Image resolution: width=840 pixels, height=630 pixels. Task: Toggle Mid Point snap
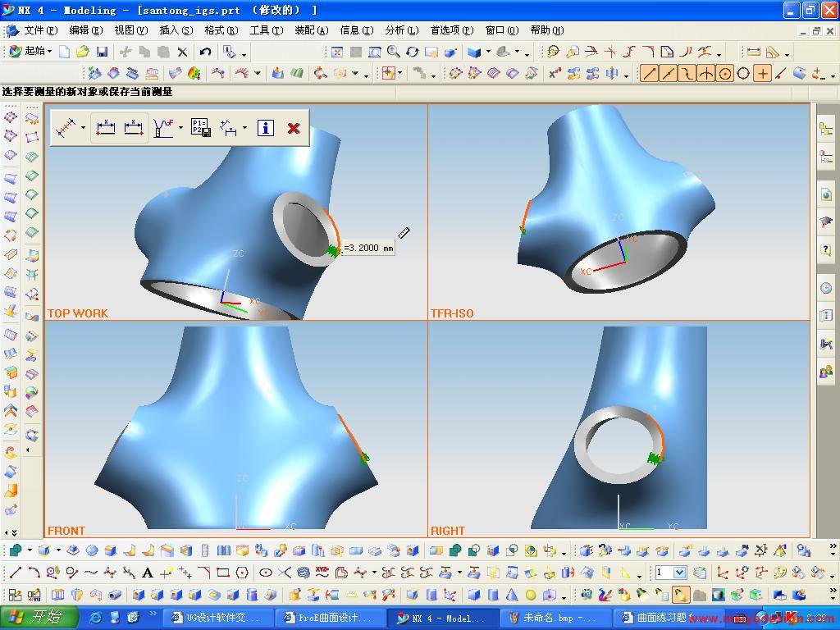pos(668,73)
